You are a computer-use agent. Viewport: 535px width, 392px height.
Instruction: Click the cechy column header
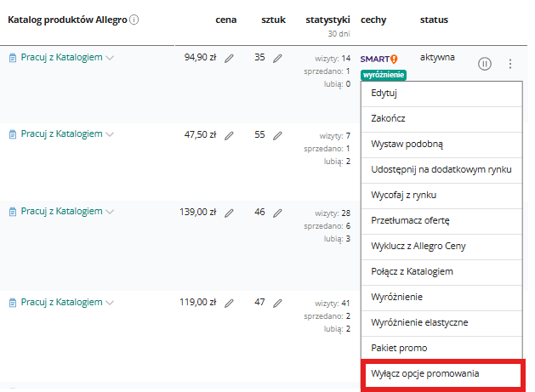pyautogui.click(x=373, y=20)
